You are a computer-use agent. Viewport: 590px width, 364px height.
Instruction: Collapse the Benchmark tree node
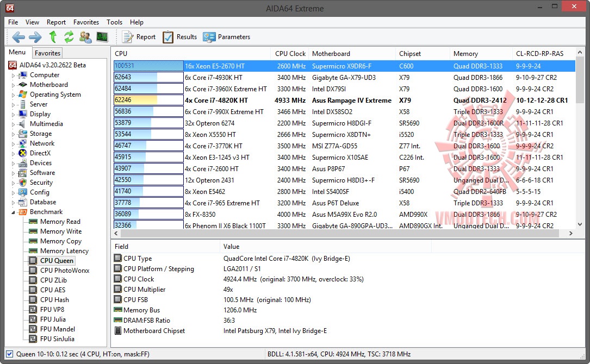pyautogui.click(x=13, y=212)
